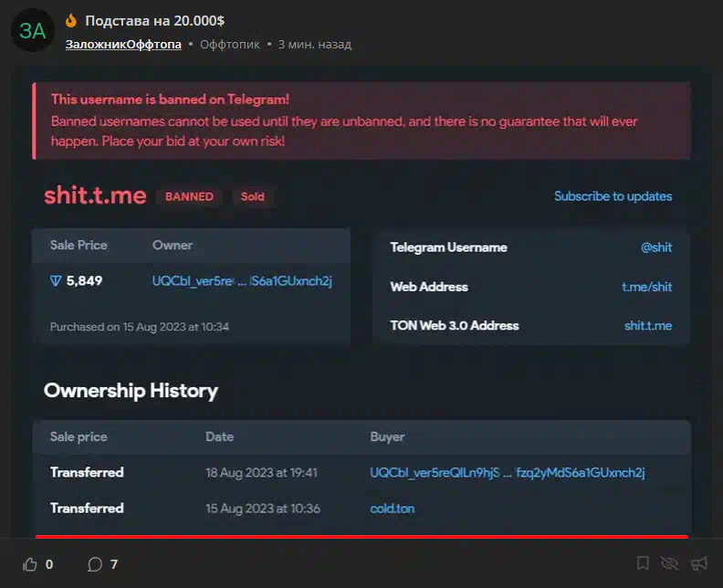
Task: Open the Оффтопик category
Action: tap(230, 44)
